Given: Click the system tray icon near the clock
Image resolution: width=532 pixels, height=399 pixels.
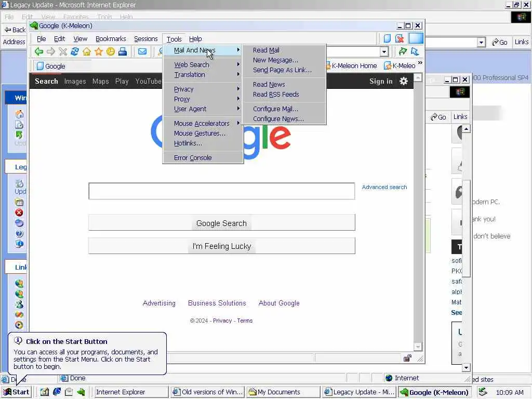Looking at the screenshot, I should point(483,392).
